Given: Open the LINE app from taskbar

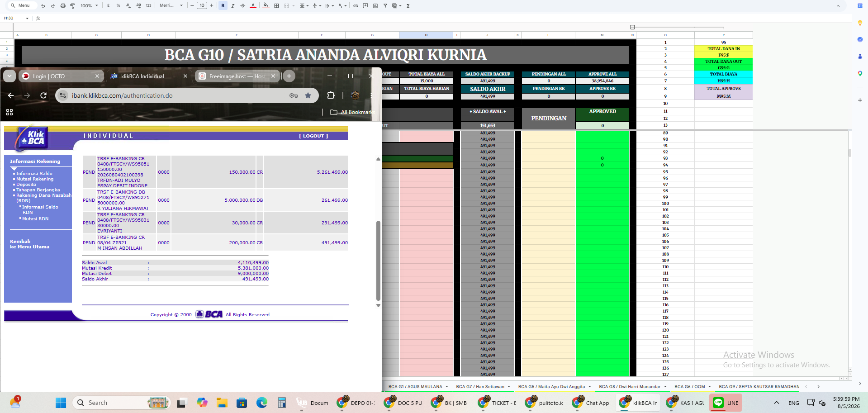Looking at the screenshot, I should pyautogui.click(x=726, y=403).
